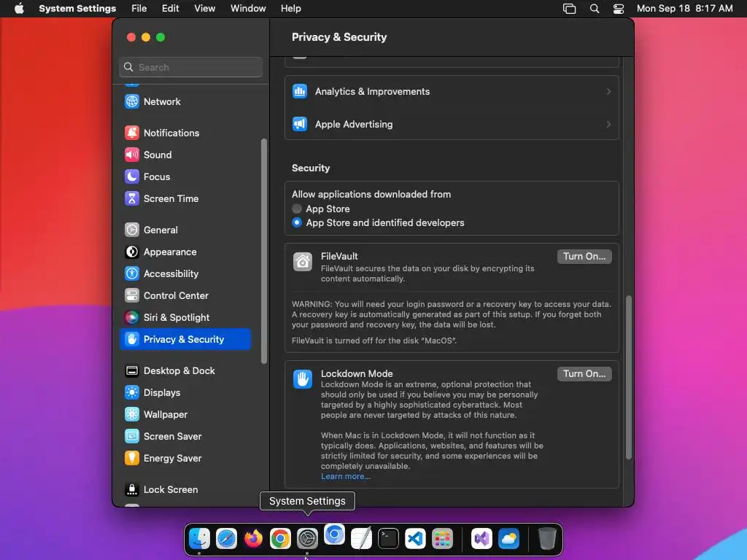Open TextEdit from the Dock
Viewport: 747px width, 560px height.
tap(361, 539)
